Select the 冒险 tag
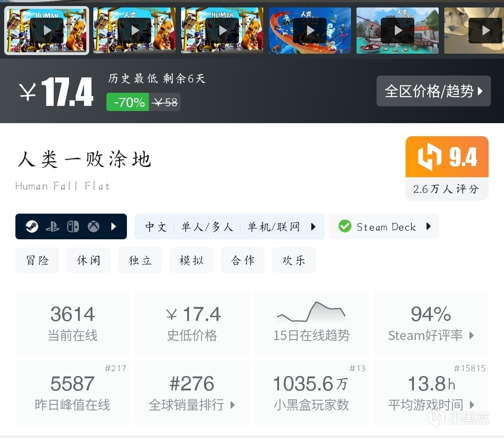 click(37, 260)
